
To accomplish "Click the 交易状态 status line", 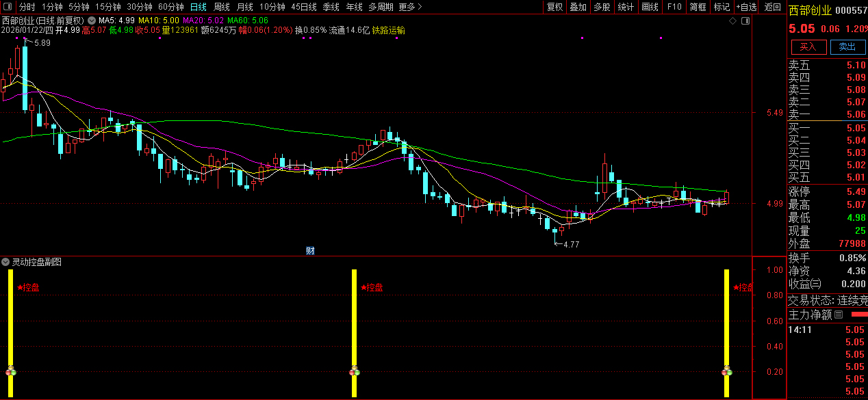I will [828, 300].
